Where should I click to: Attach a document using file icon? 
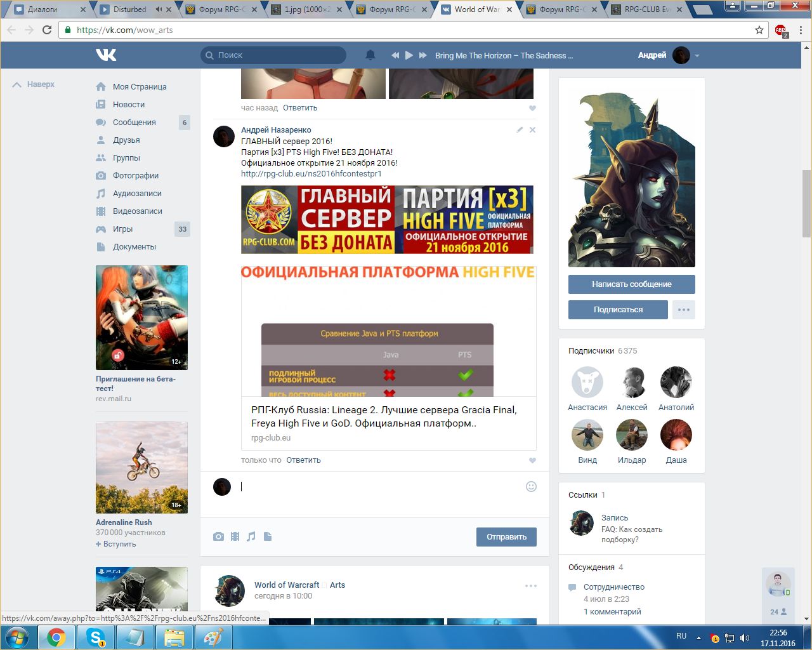pos(268,537)
